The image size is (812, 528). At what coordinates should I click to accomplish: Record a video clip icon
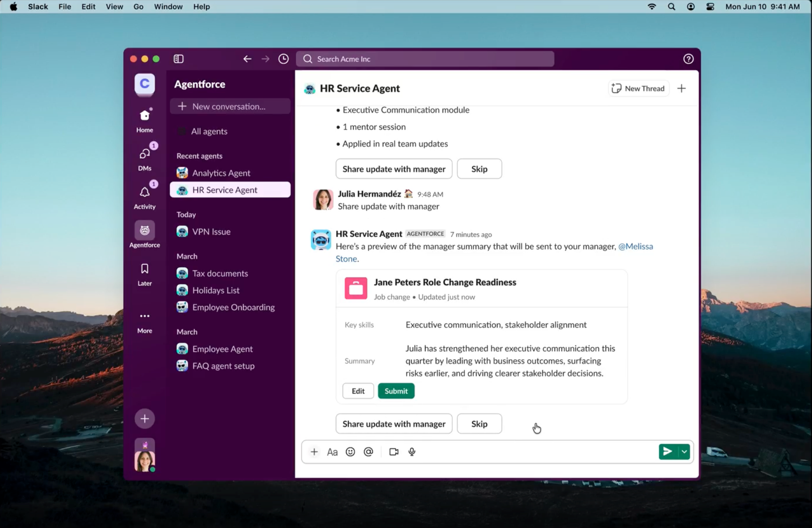394,452
